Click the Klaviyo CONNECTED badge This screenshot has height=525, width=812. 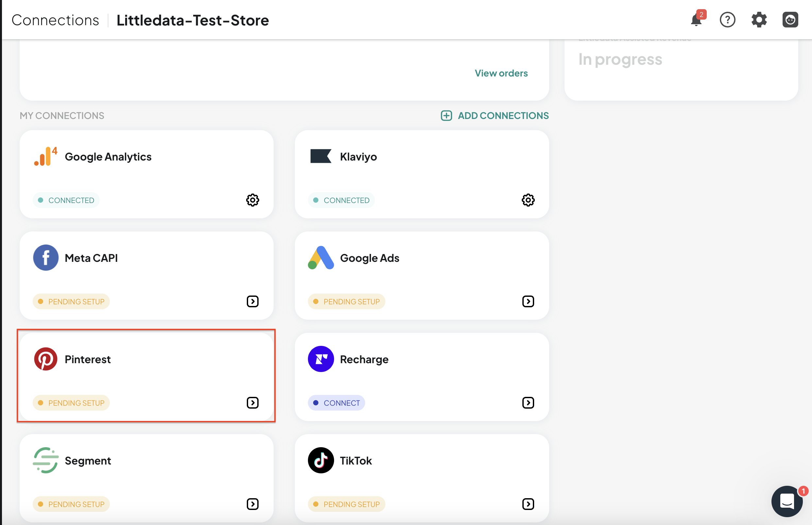click(x=341, y=200)
